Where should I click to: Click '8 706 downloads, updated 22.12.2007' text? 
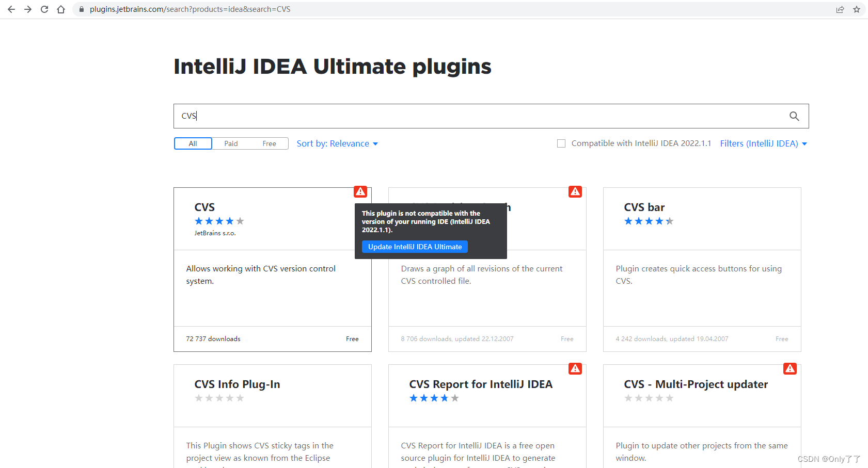point(457,339)
